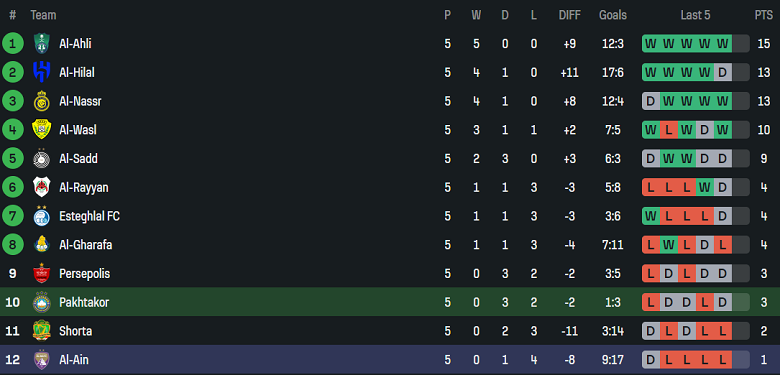The image size is (780, 375).
Task: Click the Al-Ain purple crest
Action: pos(41,360)
